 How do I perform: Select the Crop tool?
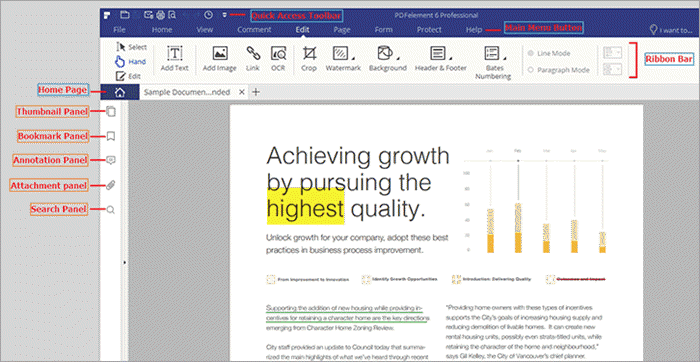pyautogui.click(x=308, y=59)
